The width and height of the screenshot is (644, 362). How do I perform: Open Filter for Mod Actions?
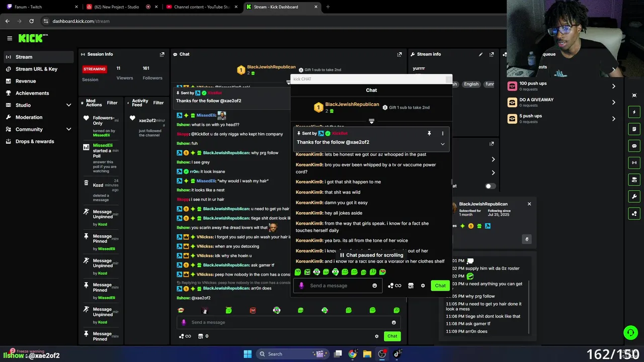pos(112,103)
